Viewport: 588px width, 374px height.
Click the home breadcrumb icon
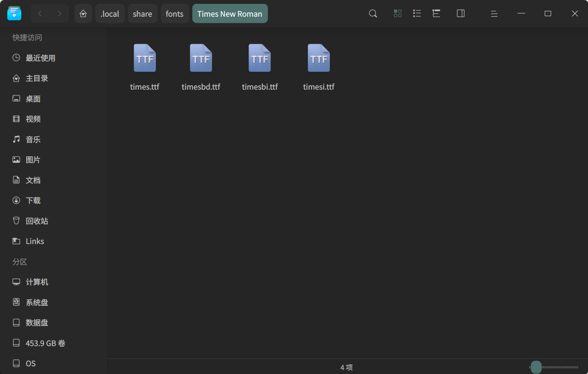[83, 14]
